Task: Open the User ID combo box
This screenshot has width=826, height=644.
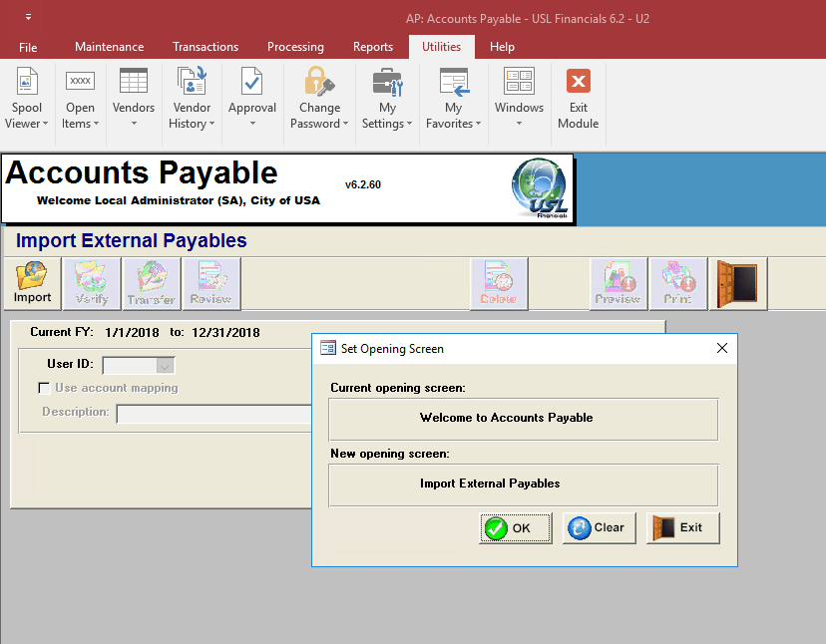Action: click(139, 366)
